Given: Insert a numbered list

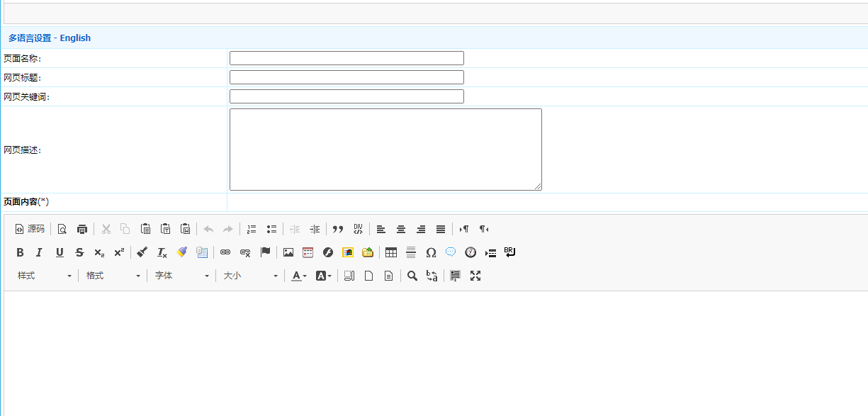Looking at the screenshot, I should (252, 229).
